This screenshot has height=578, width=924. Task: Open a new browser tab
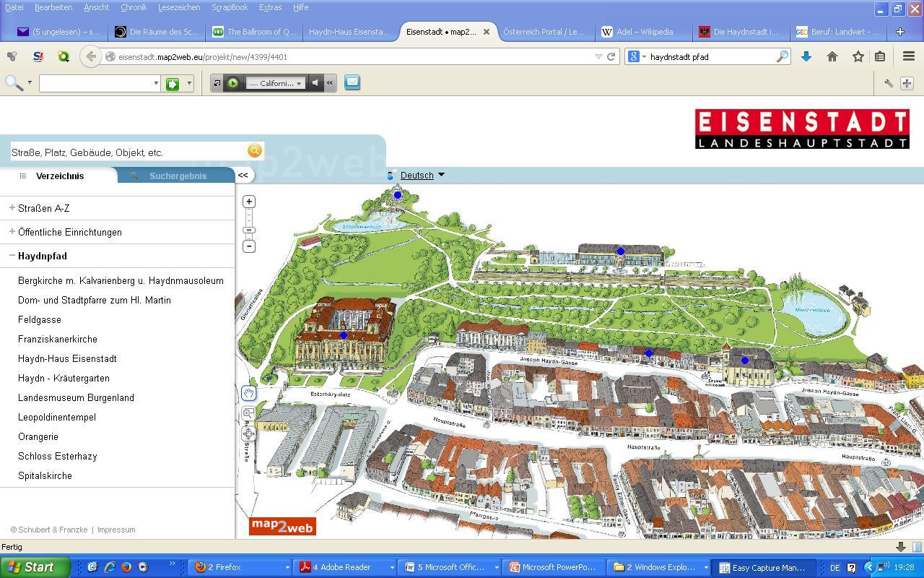[900, 32]
